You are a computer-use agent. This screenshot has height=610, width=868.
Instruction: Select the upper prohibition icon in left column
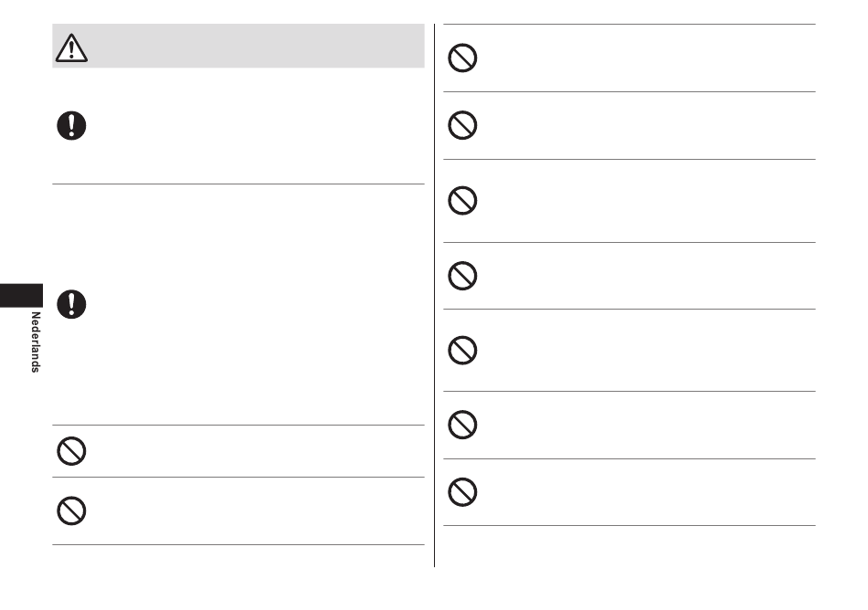click(x=71, y=451)
